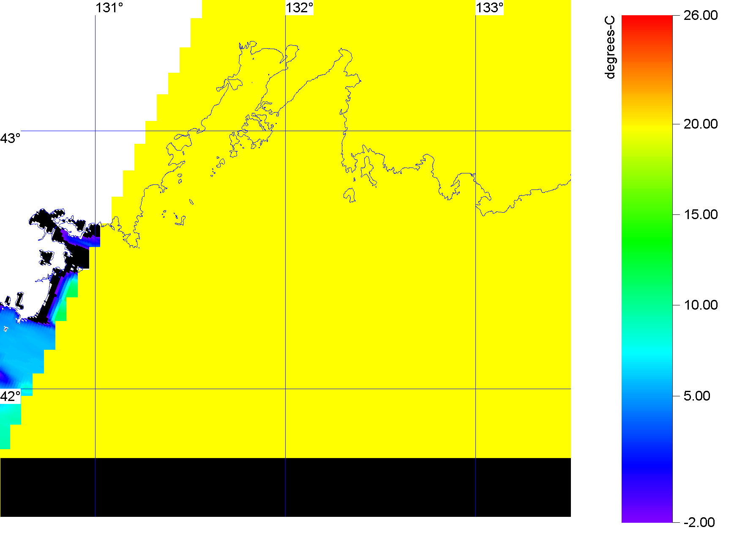Click the 42° latitude label

click(10, 396)
